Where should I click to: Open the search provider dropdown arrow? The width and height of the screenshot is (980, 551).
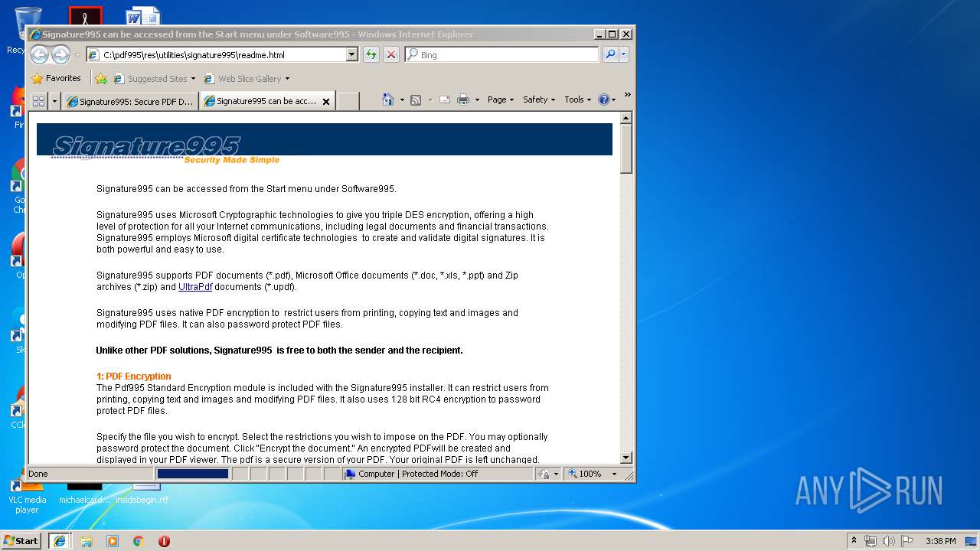point(624,54)
